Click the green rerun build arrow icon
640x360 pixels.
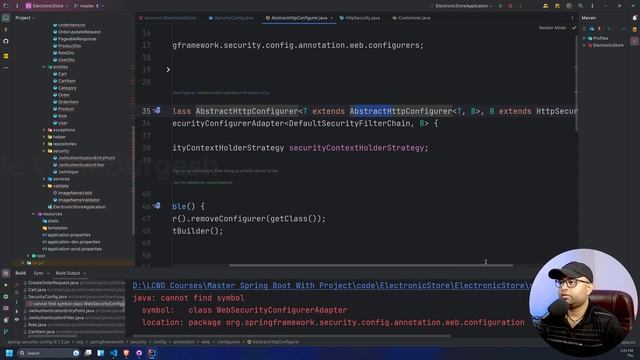coord(6,285)
